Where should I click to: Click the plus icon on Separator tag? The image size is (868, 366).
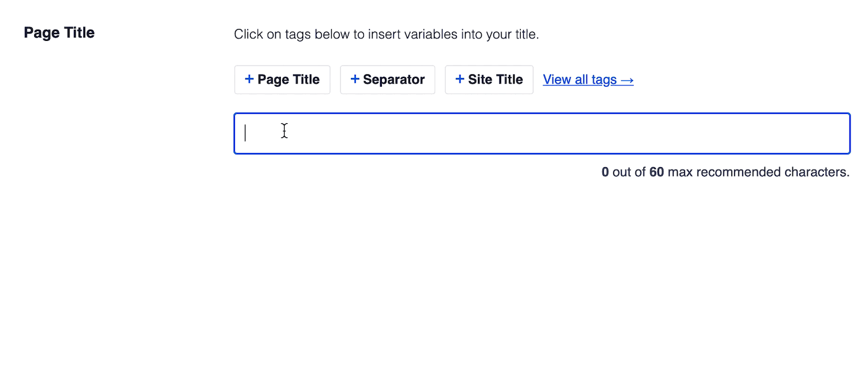point(355,79)
